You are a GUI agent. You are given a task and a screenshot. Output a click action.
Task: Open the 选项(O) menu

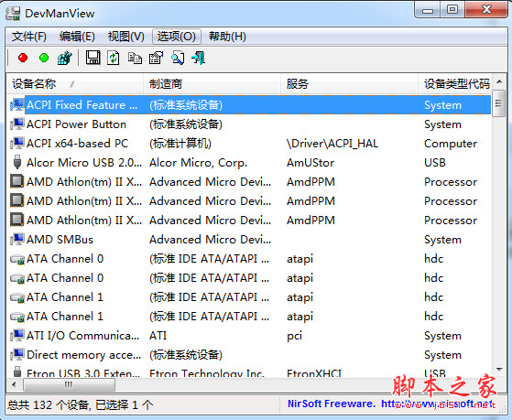coord(177,37)
